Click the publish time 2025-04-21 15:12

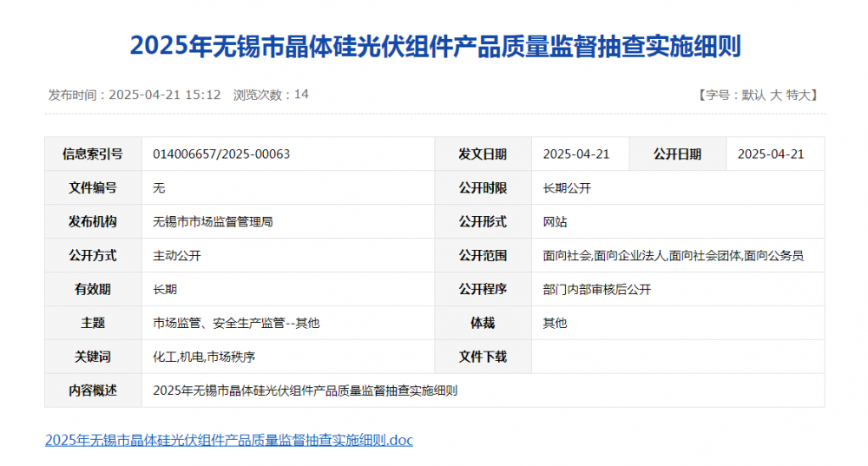coord(164,95)
